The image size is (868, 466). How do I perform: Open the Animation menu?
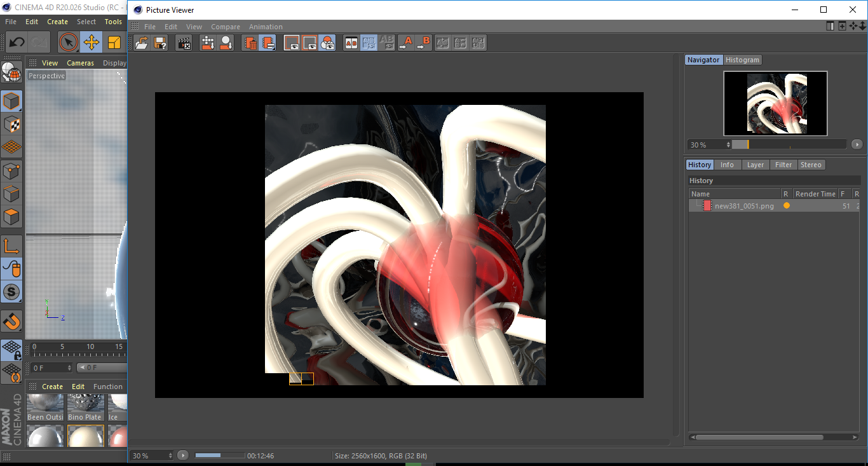tap(266, 27)
